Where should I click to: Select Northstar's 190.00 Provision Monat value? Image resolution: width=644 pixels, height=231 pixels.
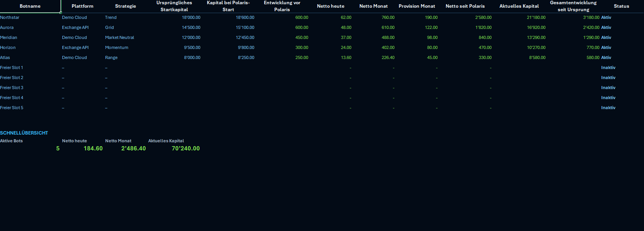(x=431, y=17)
